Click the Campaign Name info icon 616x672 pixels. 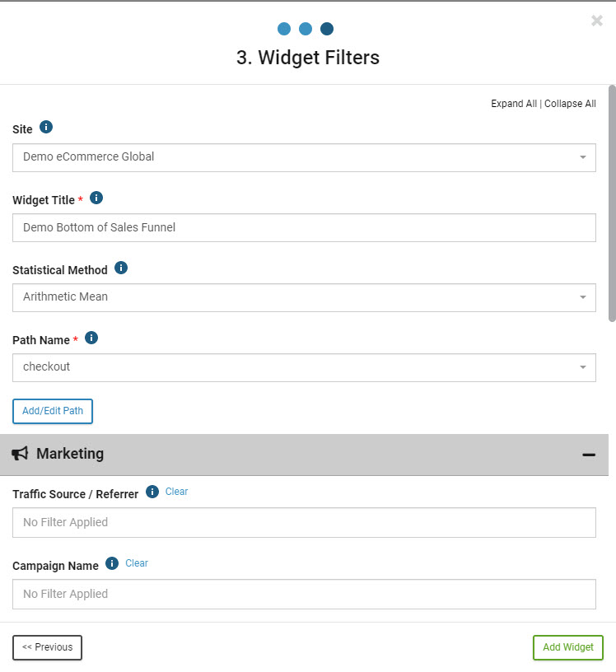(x=112, y=563)
